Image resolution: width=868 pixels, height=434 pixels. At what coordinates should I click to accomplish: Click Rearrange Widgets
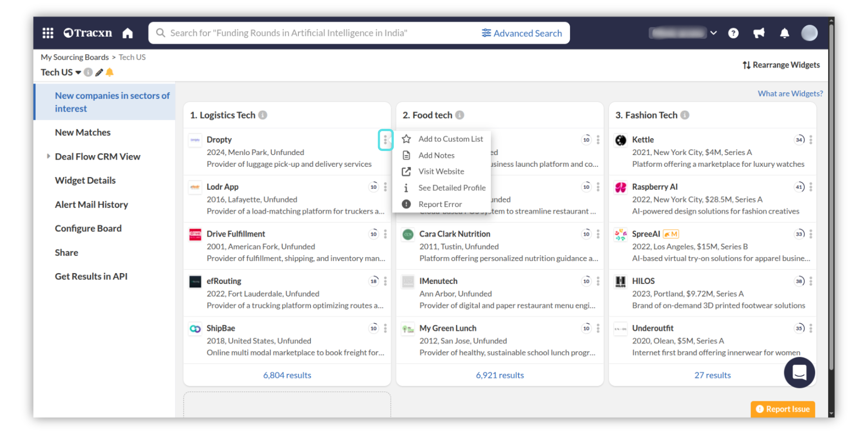(781, 65)
